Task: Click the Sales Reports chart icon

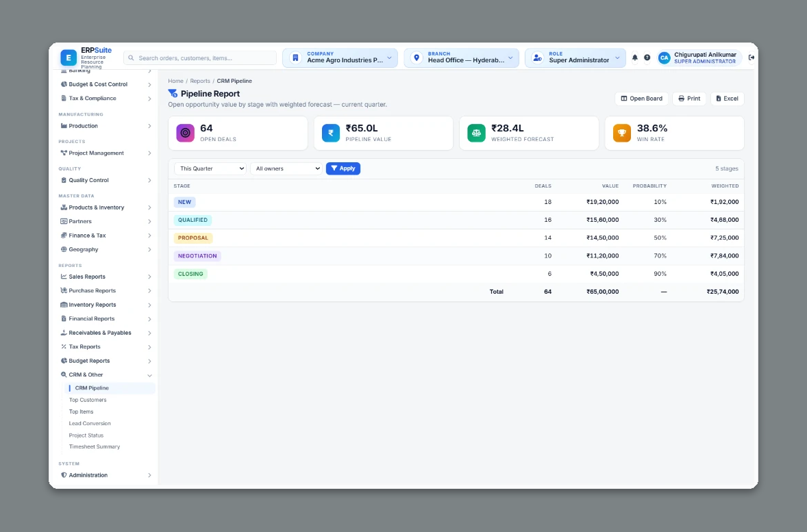Action: 64,277
